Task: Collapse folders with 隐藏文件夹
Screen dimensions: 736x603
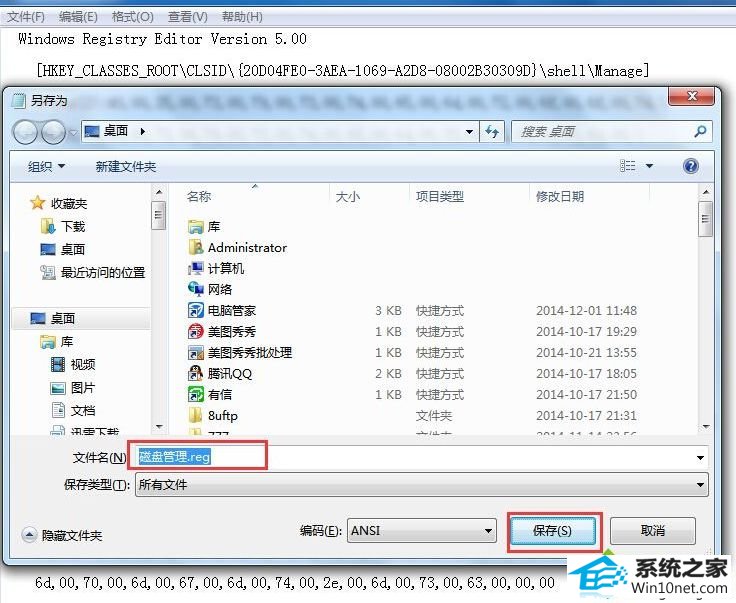Action: 62,535
